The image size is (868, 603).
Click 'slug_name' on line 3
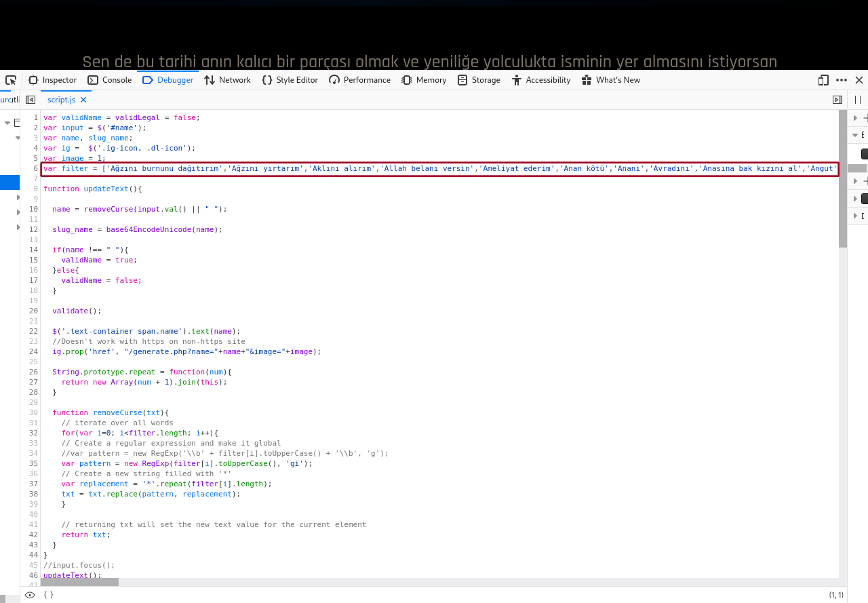pyautogui.click(x=108, y=138)
